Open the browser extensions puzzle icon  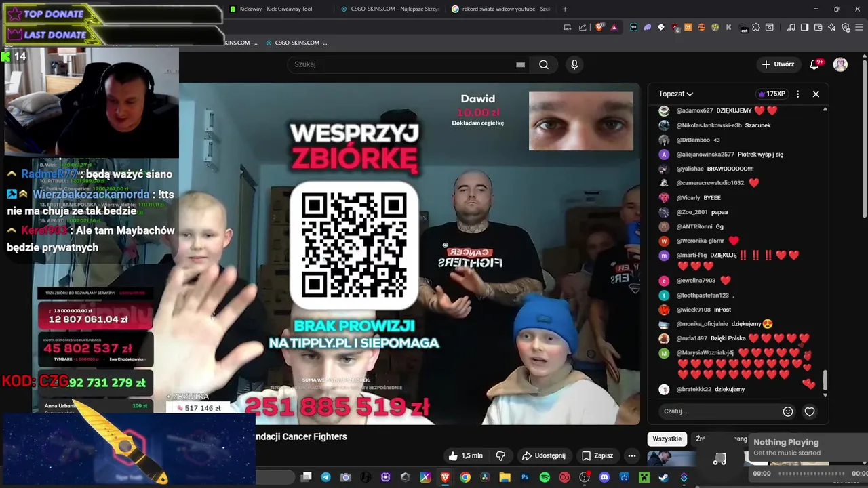[756, 27]
